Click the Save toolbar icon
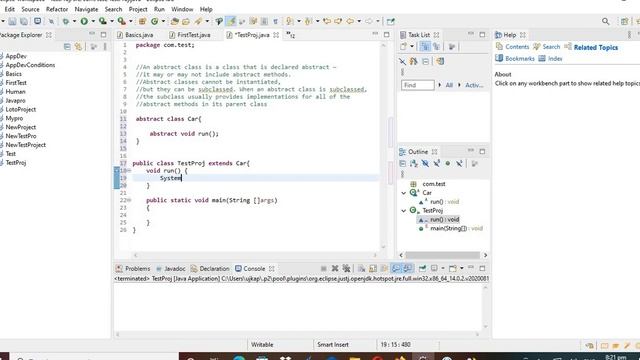640x360 pixels. click(x=12, y=21)
